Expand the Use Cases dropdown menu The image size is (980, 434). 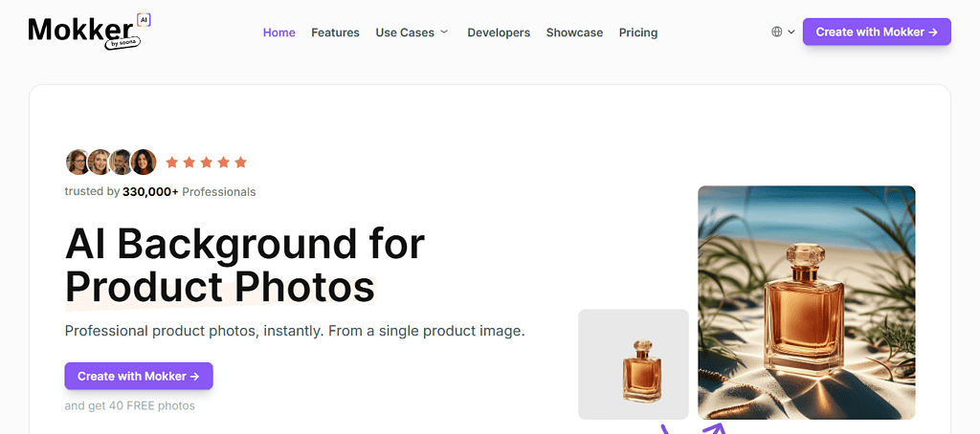(412, 33)
